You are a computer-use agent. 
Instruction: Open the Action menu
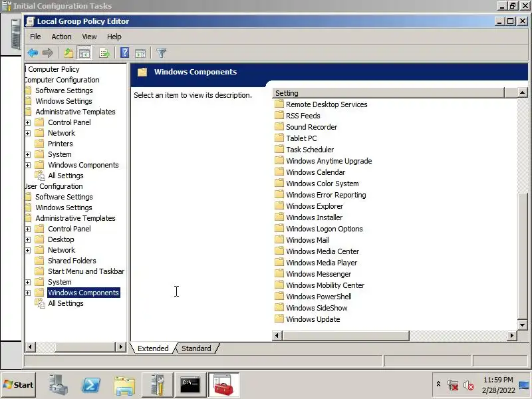point(61,37)
